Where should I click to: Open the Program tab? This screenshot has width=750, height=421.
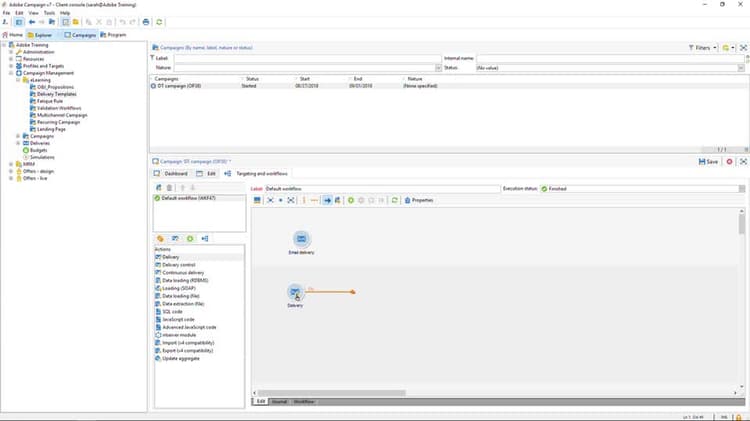pyautogui.click(x=113, y=35)
